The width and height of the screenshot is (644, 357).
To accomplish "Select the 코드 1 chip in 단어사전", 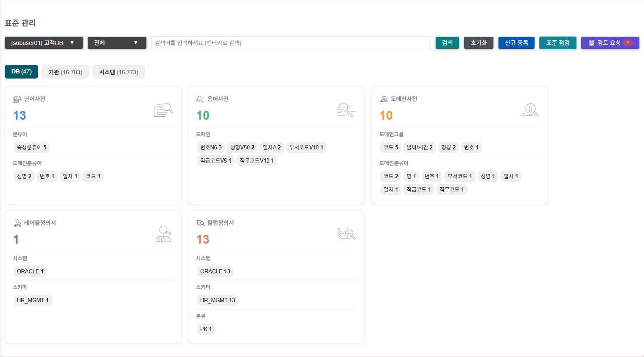I will tap(93, 176).
